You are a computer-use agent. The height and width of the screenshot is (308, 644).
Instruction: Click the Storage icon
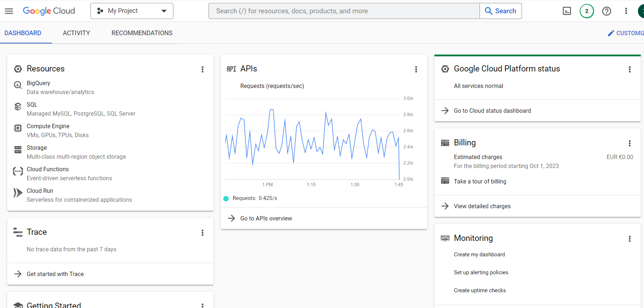click(x=18, y=150)
